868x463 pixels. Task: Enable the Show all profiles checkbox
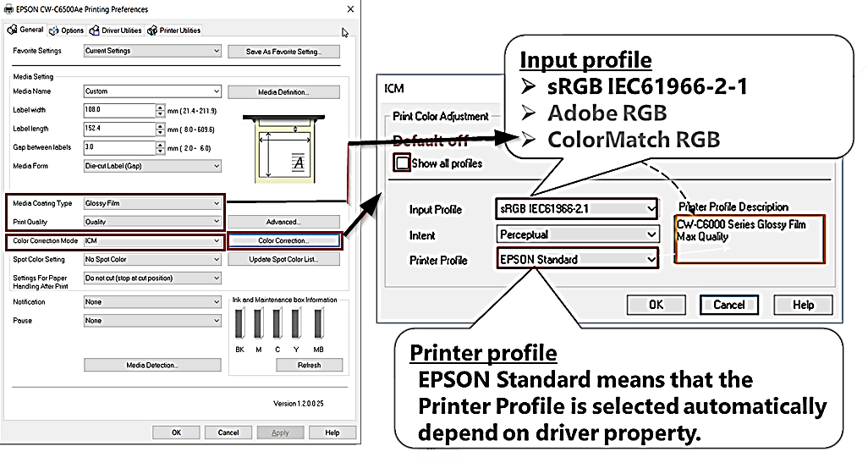pyautogui.click(x=403, y=163)
